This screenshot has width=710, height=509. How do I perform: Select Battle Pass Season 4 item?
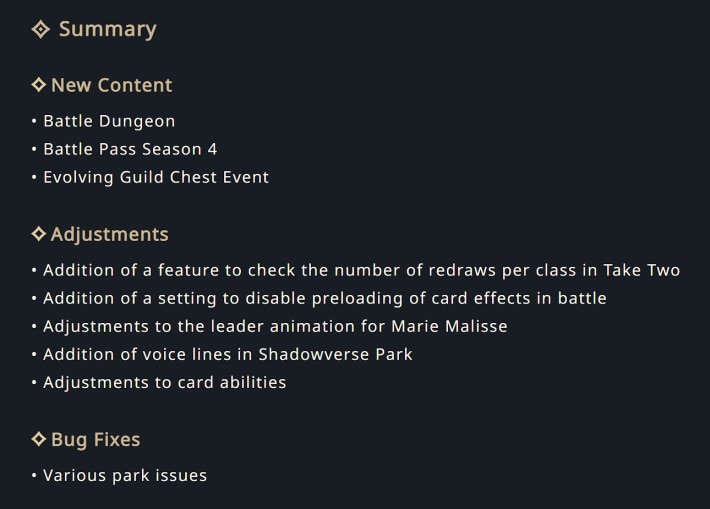click(x=130, y=149)
